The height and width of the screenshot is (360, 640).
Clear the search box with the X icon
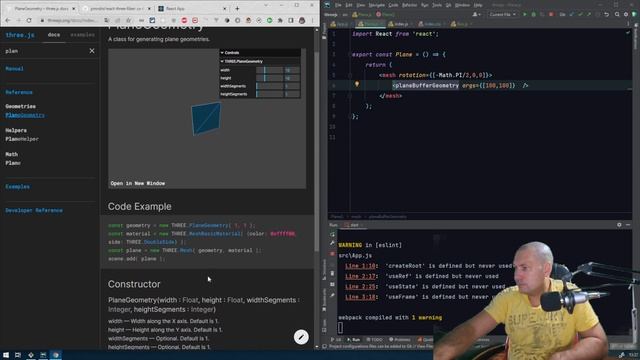[x=92, y=51]
